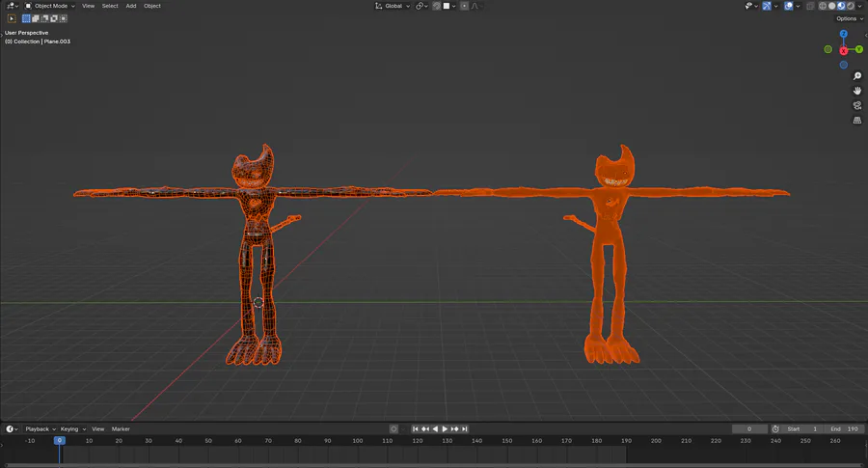Choose the Intersect Selection mode icon
Screen dimensions: 868x468
(x=64, y=18)
